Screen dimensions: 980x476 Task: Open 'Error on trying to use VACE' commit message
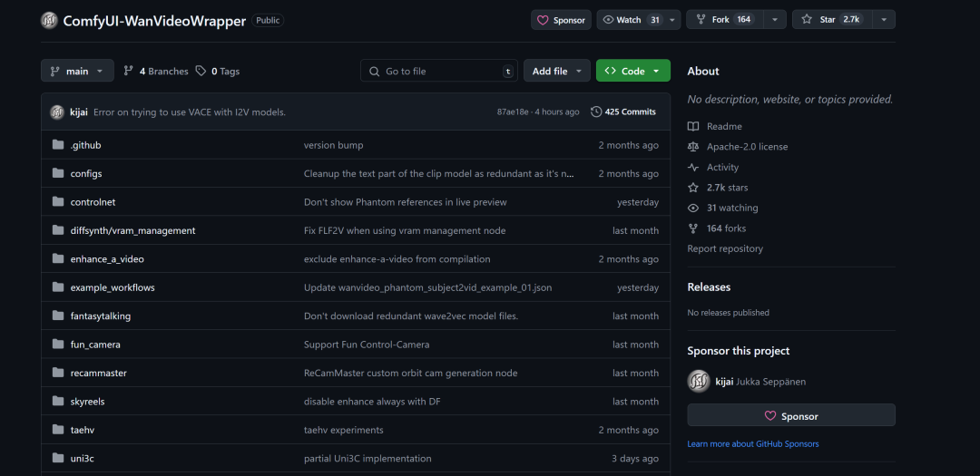(x=190, y=112)
